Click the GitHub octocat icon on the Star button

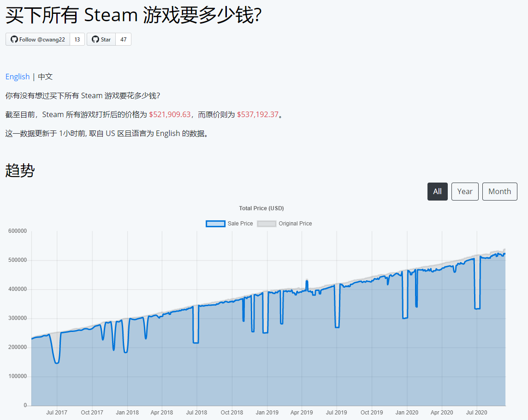point(95,39)
